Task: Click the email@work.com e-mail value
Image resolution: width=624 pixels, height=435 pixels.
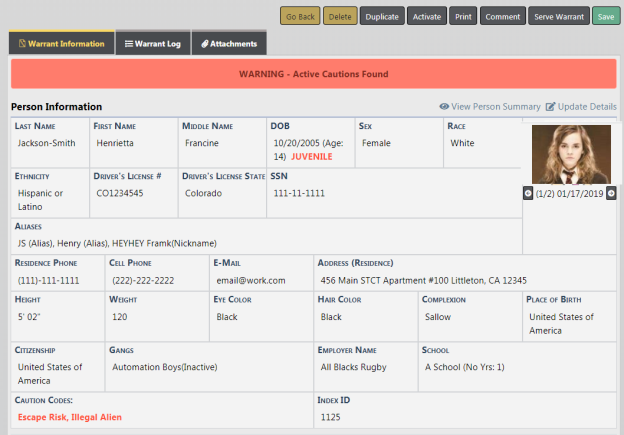Action: coord(245,280)
